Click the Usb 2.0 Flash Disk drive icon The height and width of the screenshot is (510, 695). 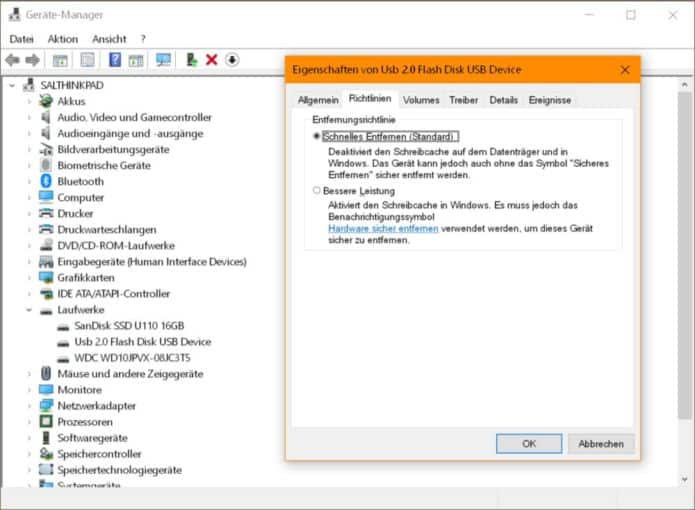64,342
